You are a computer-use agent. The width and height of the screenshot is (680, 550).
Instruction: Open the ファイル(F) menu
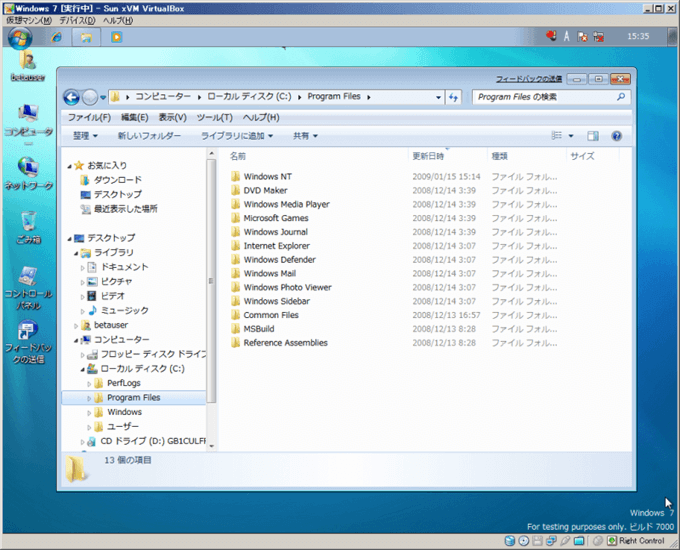[88, 117]
